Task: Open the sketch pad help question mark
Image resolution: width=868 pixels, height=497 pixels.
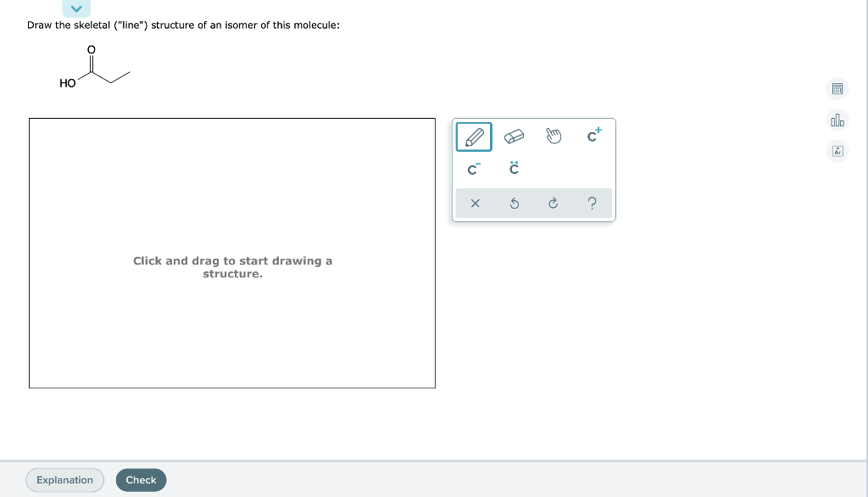Action: [x=593, y=203]
